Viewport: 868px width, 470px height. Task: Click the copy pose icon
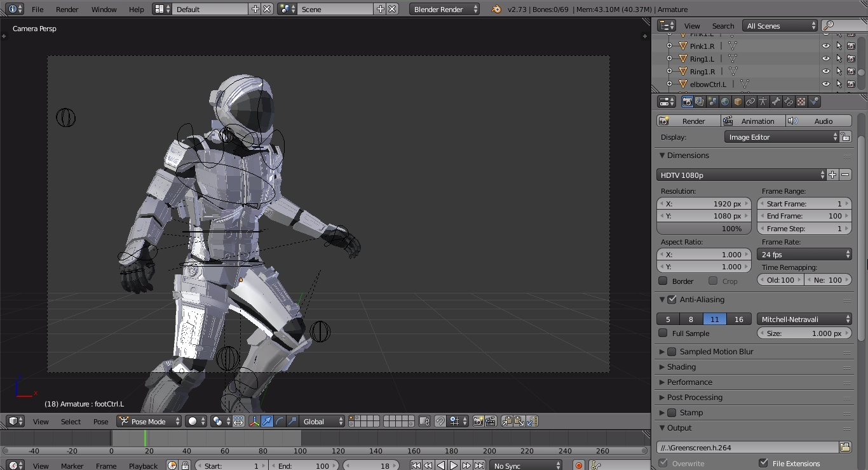(x=507, y=421)
